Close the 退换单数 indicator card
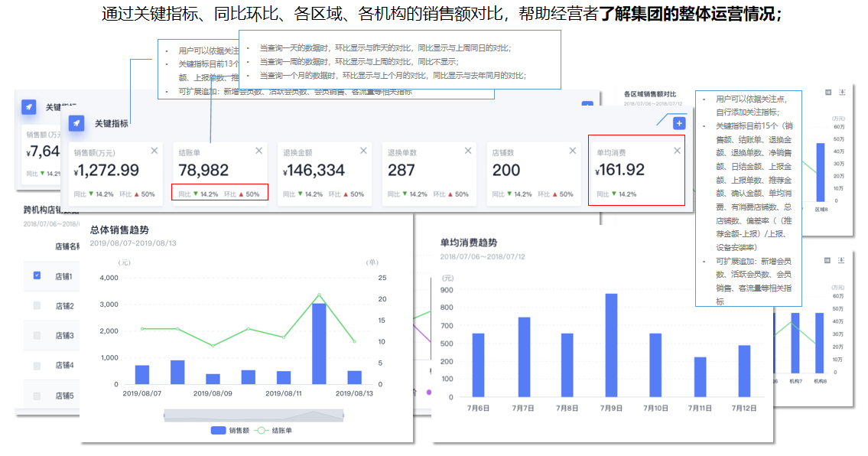 pos(468,151)
